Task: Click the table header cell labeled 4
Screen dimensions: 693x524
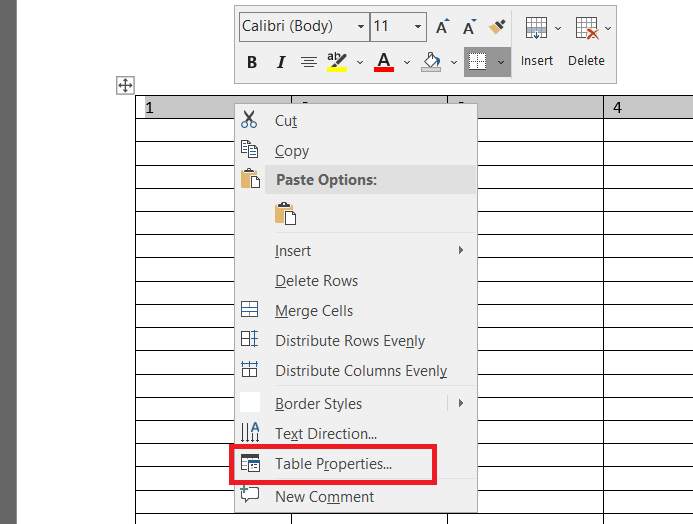Action: point(647,108)
